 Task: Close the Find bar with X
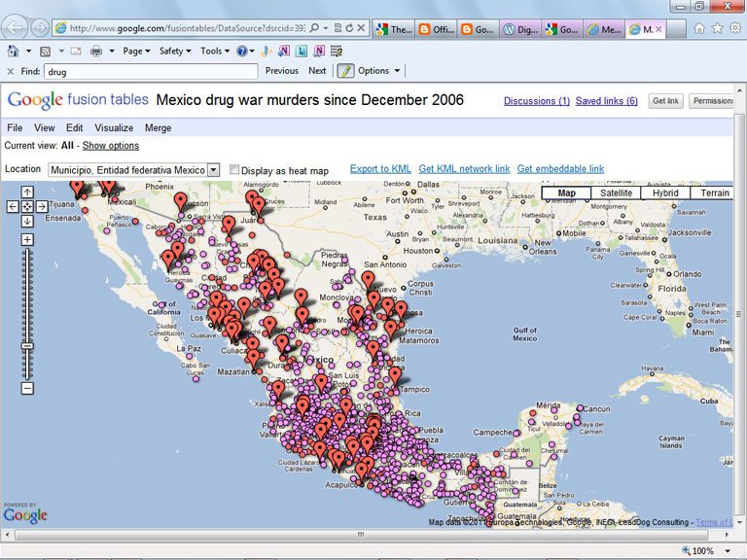tap(11, 71)
